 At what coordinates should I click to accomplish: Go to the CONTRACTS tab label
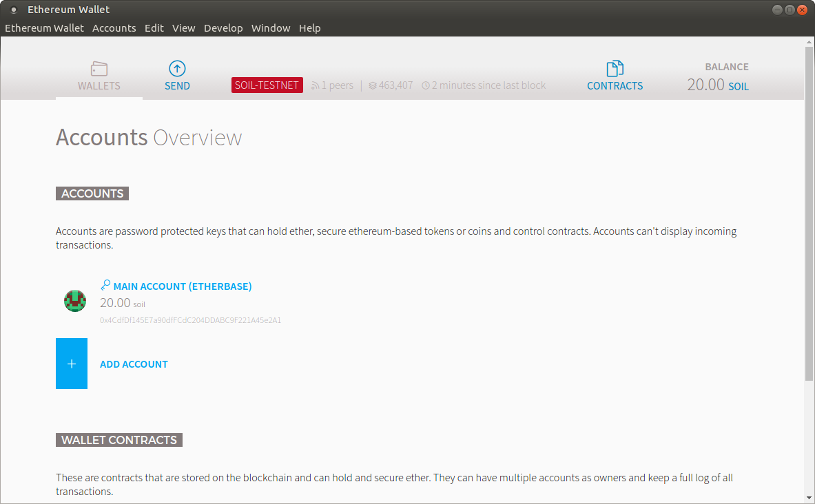click(615, 86)
